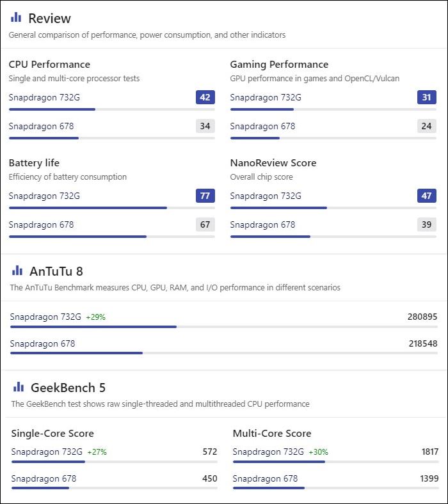Image resolution: width=448 pixels, height=504 pixels.
Task: Click the Gaming Performance score badge 31
Action: pos(426,97)
